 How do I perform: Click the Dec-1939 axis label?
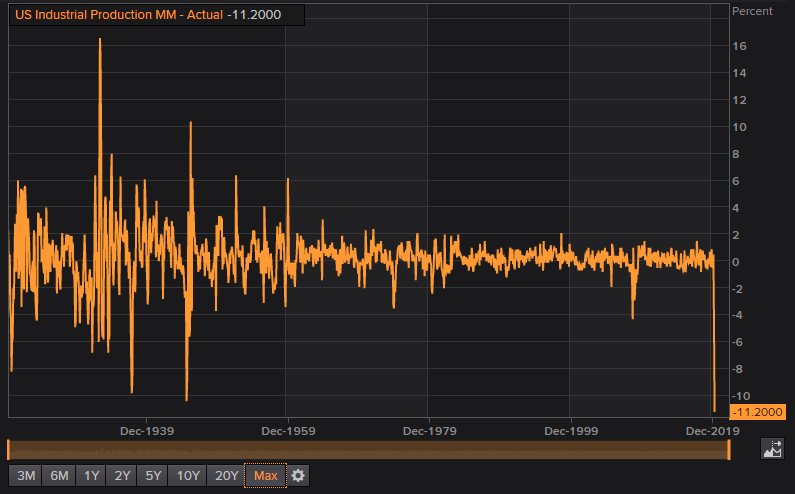click(x=147, y=432)
